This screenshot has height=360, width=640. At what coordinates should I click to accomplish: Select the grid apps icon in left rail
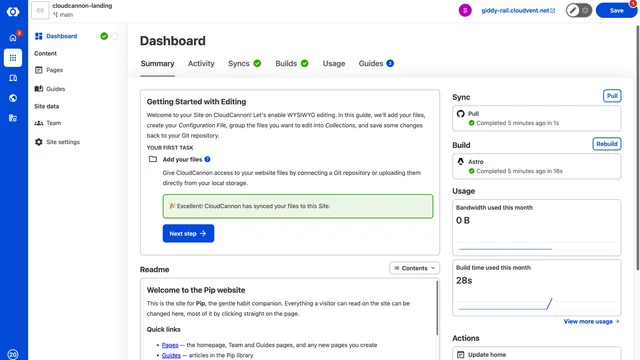click(x=13, y=58)
